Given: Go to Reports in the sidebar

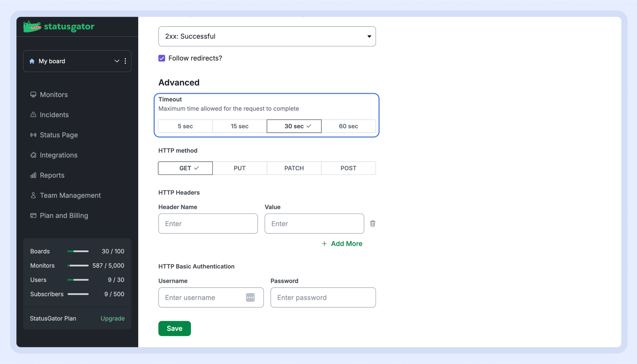Looking at the screenshot, I should point(52,175).
